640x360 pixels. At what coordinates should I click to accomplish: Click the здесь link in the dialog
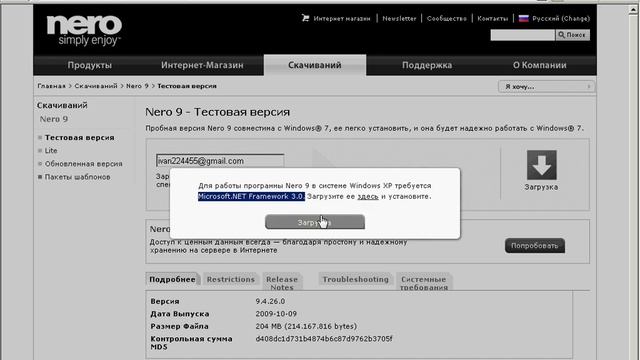coord(368,196)
